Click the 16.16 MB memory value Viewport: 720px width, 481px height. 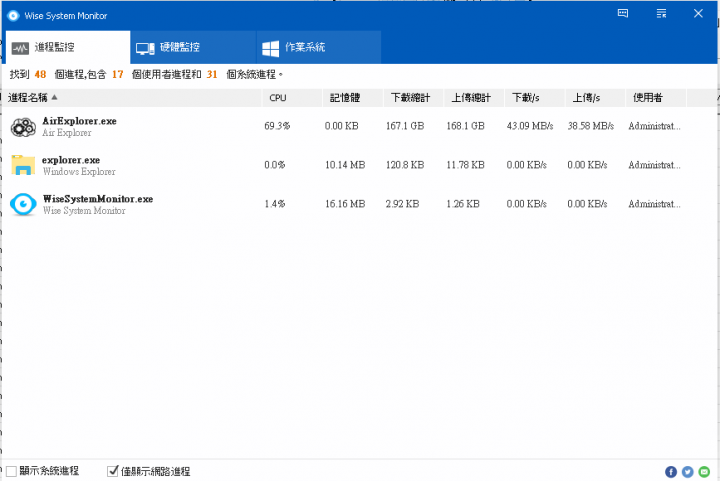(x=345, y=204)
